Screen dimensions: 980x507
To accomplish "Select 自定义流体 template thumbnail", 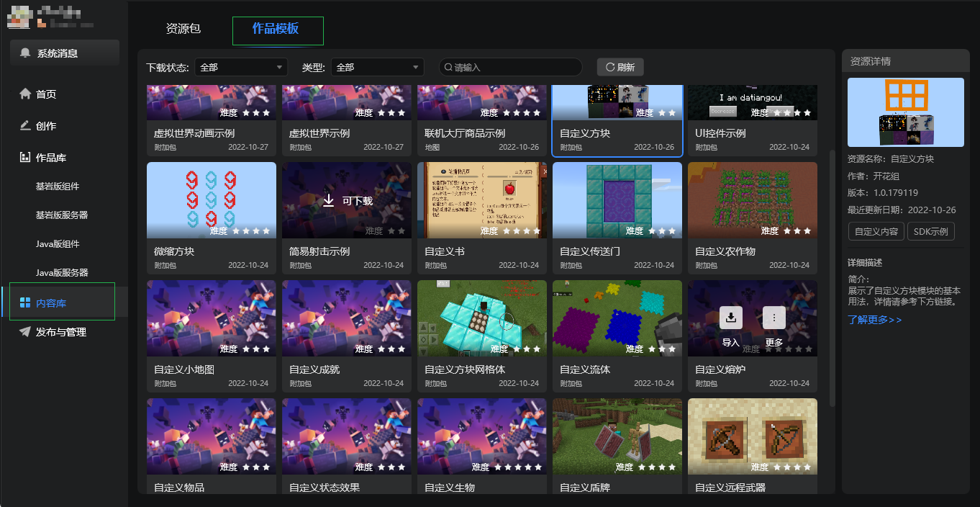I will pyautogui.click(x=617, y=318).
